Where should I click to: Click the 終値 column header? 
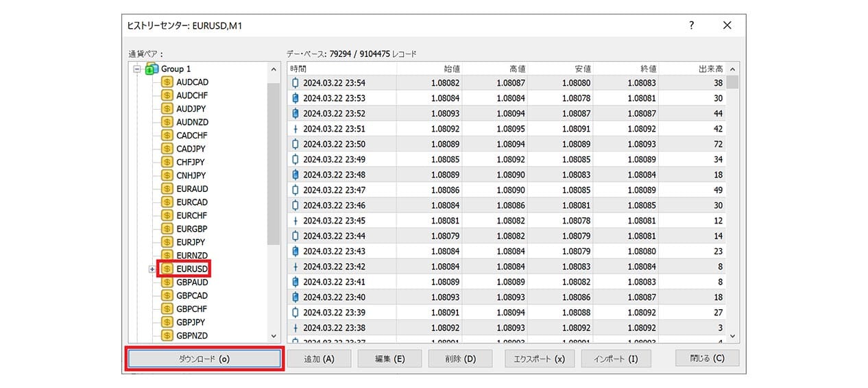[x=625, y=69]
